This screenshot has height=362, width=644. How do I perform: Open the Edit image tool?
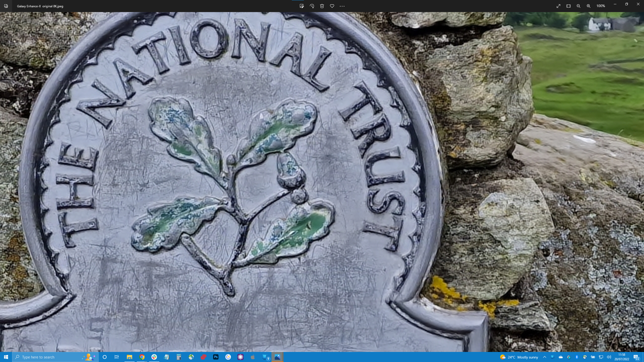[x=301, y=6]
